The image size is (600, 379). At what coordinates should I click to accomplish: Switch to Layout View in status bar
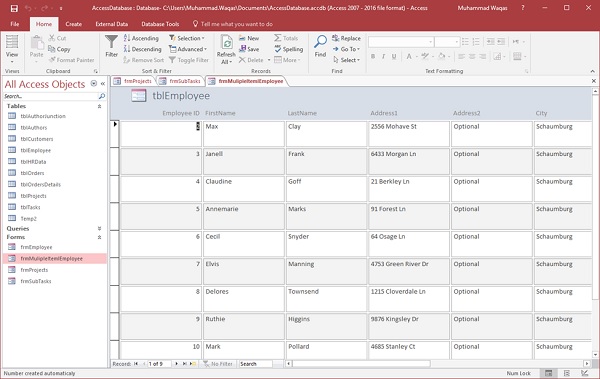pyautogui.click(x=567, y=373)
